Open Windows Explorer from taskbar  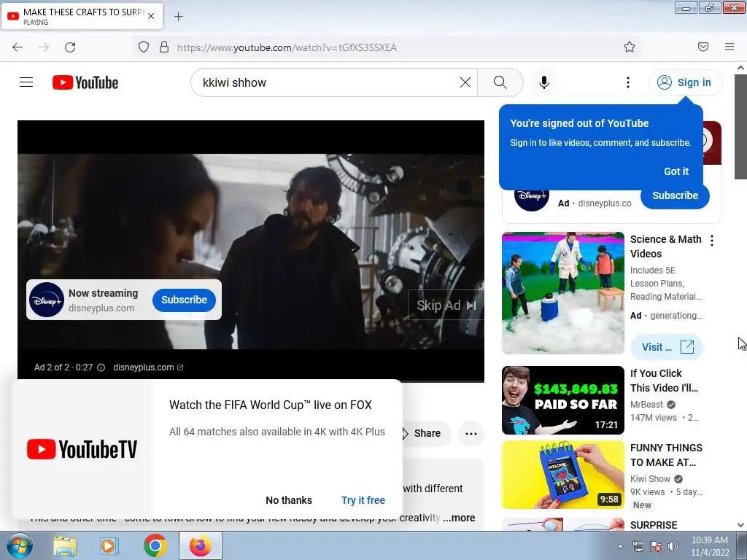(65, 545)
